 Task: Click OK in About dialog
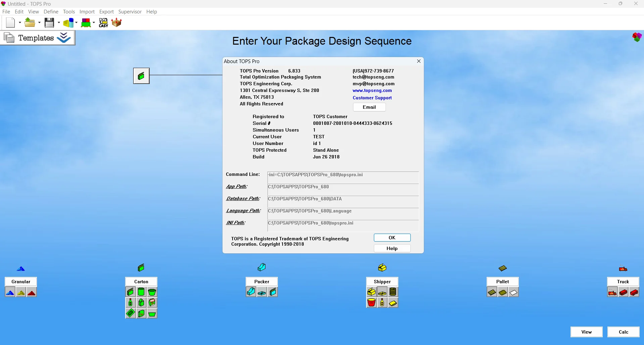392,238
